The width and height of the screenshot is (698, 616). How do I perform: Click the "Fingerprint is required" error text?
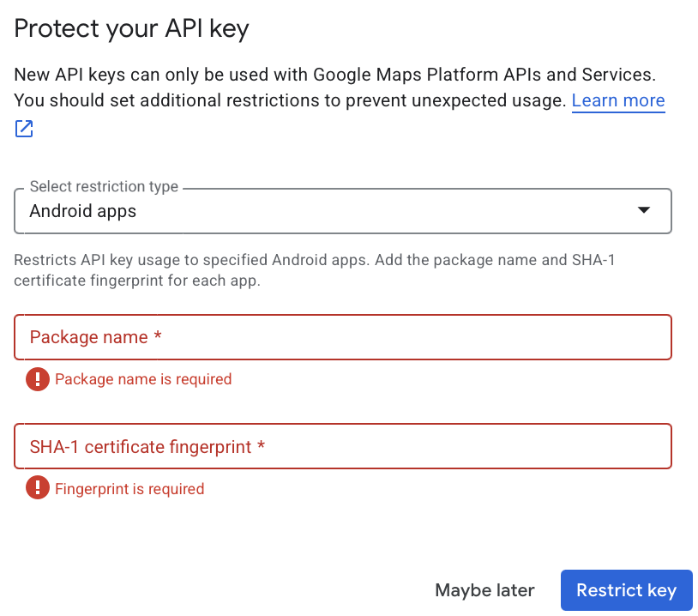[x=129, y=489]
